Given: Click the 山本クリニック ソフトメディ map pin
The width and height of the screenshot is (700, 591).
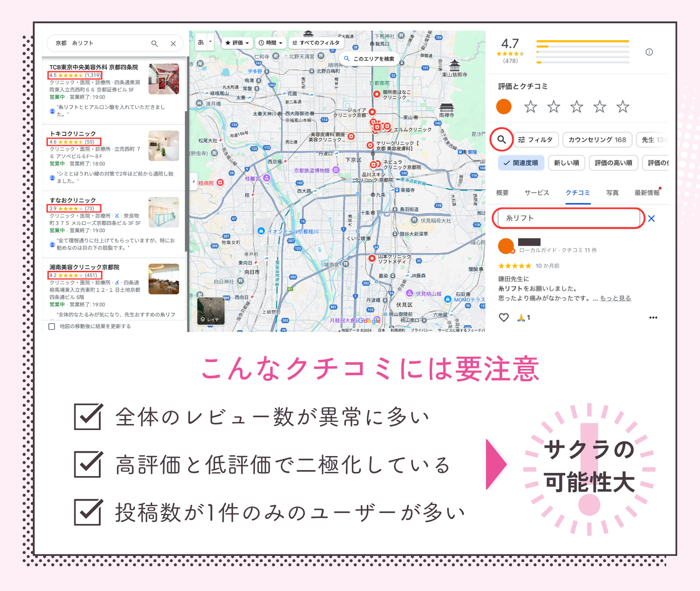Looking at the screenshot, I should [x=372, y=259].
